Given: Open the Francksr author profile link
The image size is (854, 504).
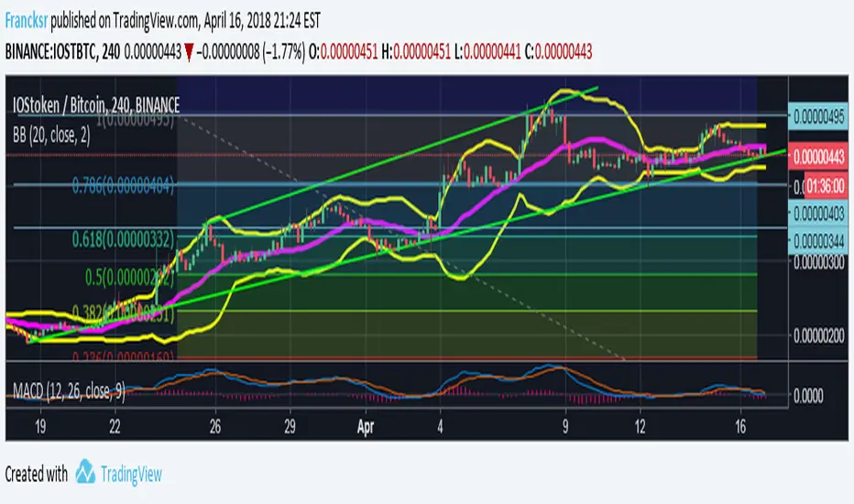Looking at the screenshot, I should (x=27, y=21).
